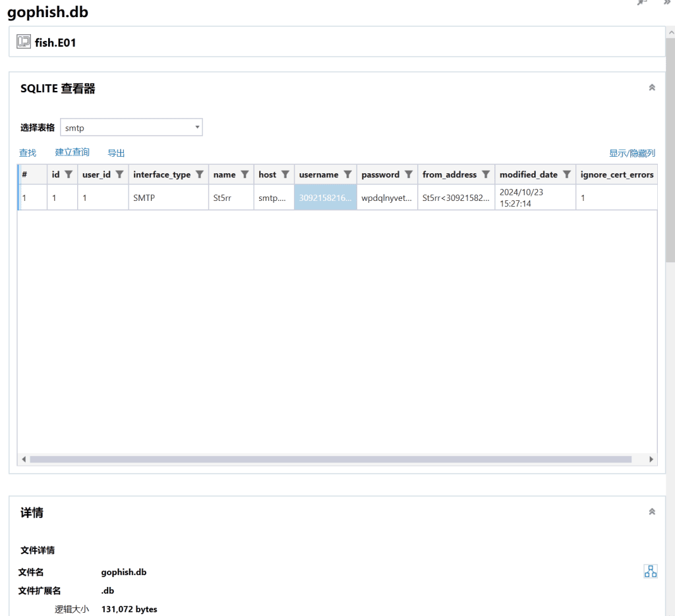Collapse the 详情 details section
Screen dimensions: 675x616
pos(652,512)
